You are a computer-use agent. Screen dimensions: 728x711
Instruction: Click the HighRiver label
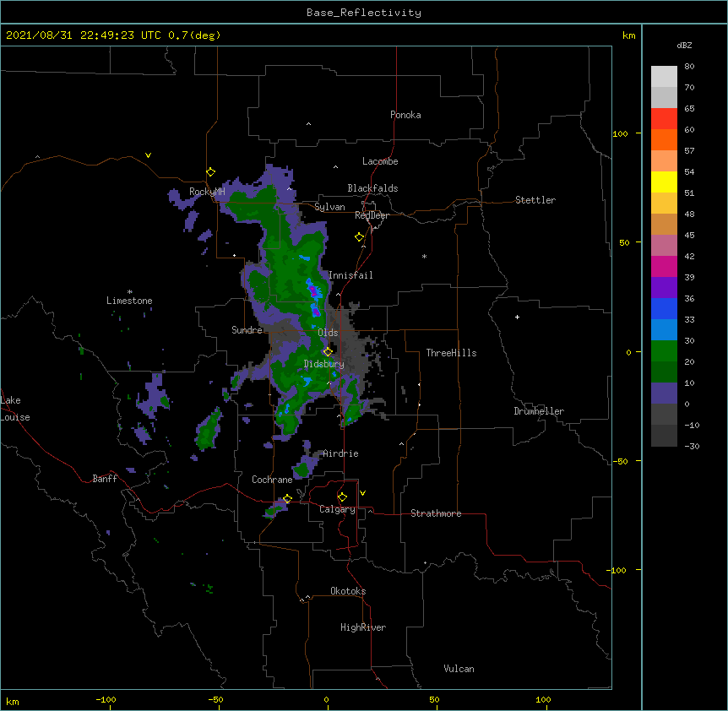362,627
